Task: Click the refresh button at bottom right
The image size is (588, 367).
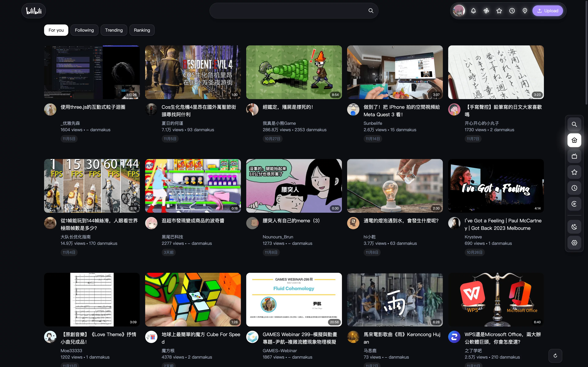Action: 555,356
